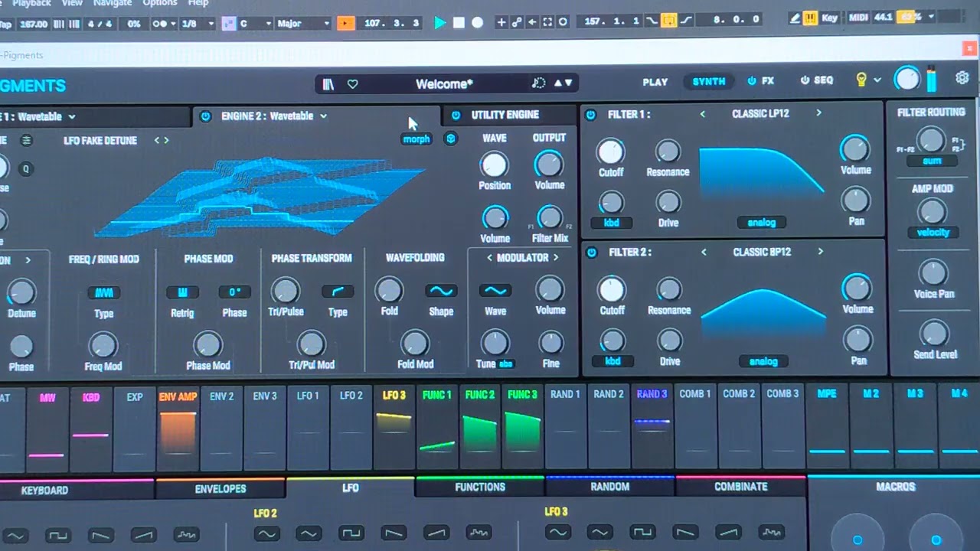The height and width of the screenshot is (551, 980).
Task: Choose LFO 3 square waveform icon
Action: coord(642,532)
